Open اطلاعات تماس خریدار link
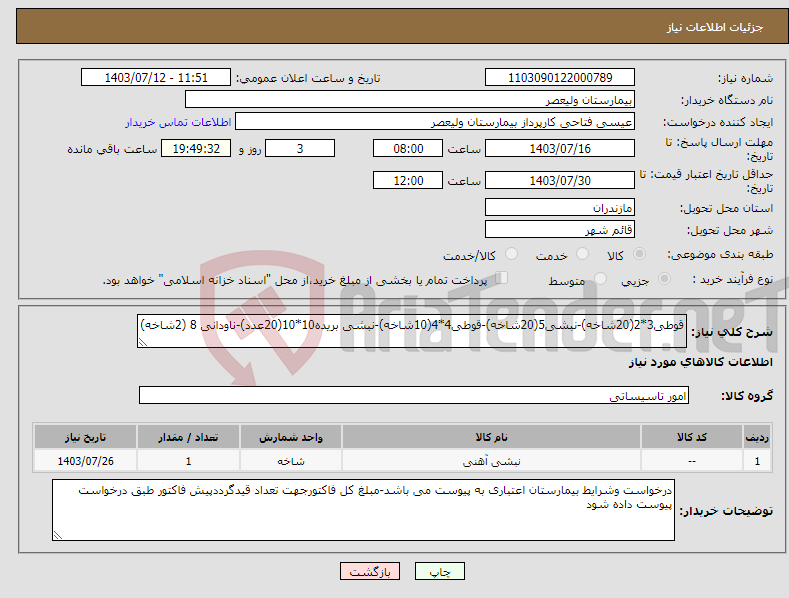Viewport: 789px width, 598px height. [178, 122]
